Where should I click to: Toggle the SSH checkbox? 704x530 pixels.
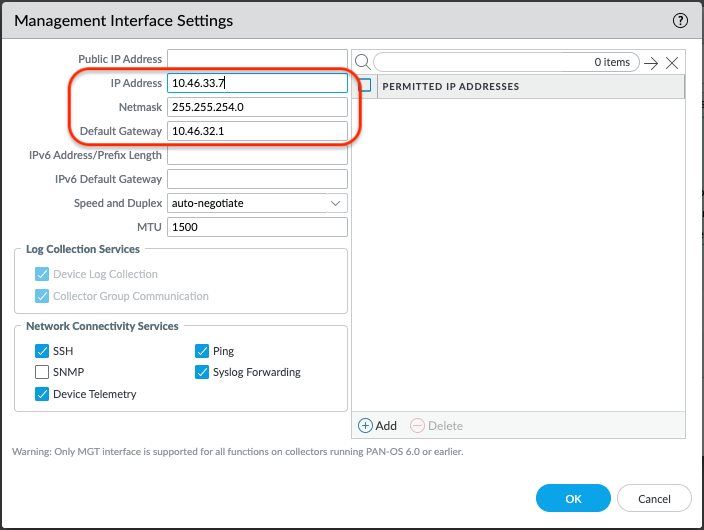[42, 351]
